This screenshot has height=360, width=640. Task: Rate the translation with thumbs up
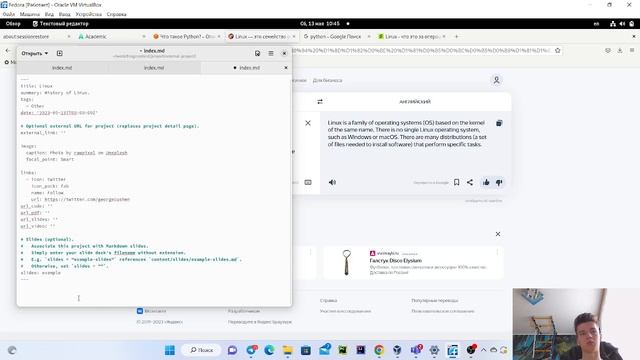[x=486, y=182]
